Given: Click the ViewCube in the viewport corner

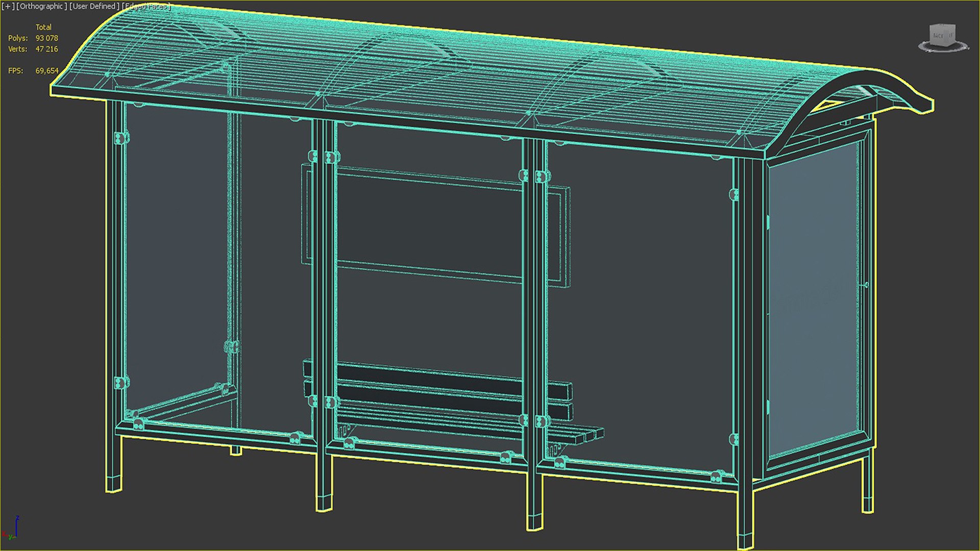Looking at the screenshot, I should (x=943, y=39).
